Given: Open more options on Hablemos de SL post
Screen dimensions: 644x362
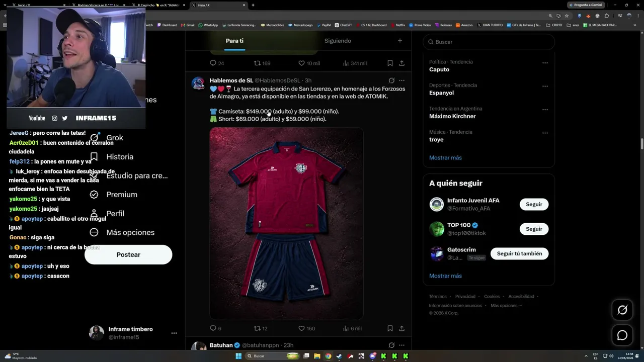Looking at the screenshot, I should click(401, 80).
